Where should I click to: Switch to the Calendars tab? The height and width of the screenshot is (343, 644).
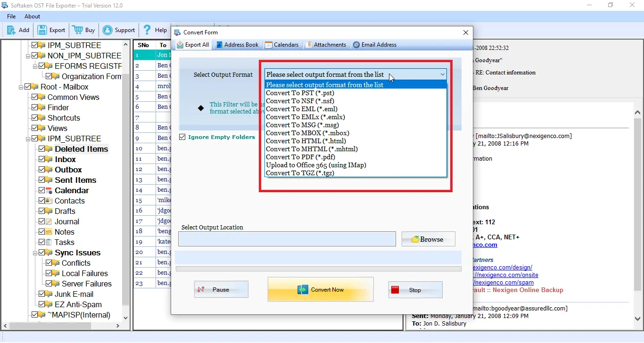pyautogui.click(x=281, y=45)
